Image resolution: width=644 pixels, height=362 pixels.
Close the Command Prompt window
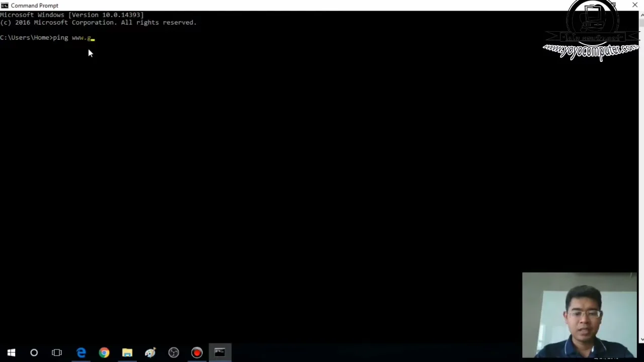(x=635, y=5)
